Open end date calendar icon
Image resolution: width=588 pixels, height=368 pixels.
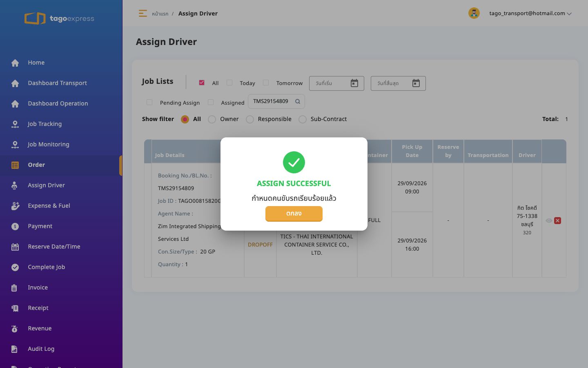[416, 83]
